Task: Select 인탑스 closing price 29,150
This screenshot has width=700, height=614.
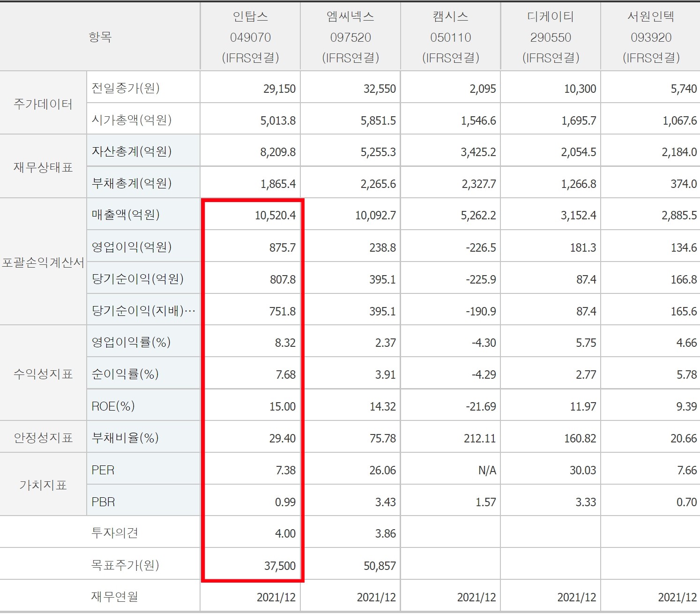Action: coord(279,89)
